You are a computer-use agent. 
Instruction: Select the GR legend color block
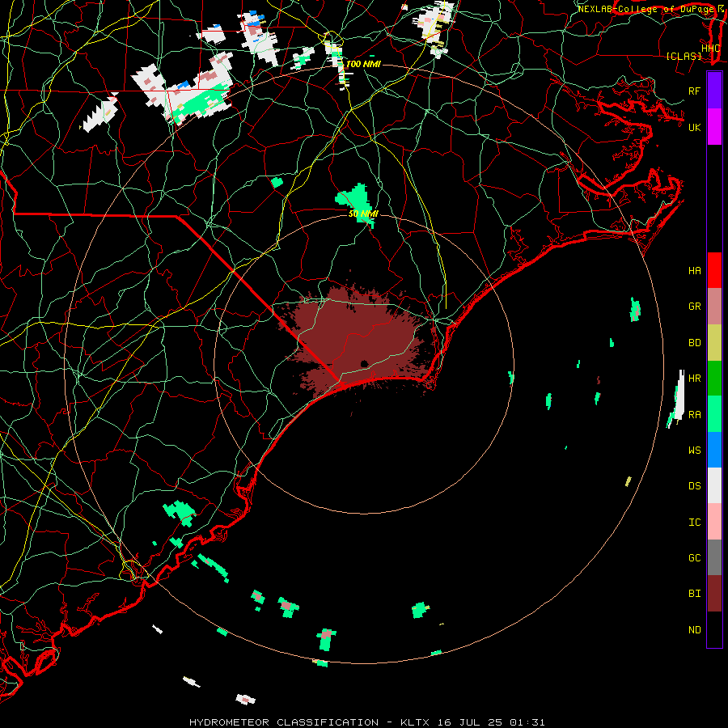pyautogui.click(x=714, y=306)
